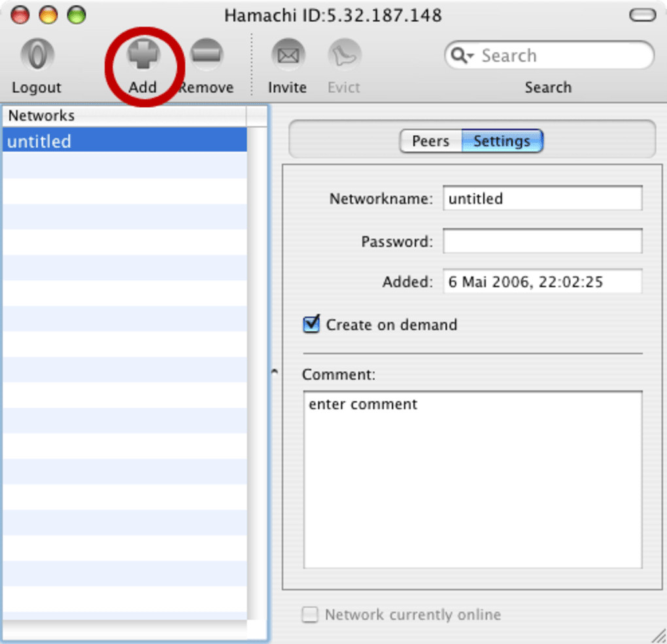Click the Logout power icon
Screen dimensions: 667x644
[x=37, y=55]
